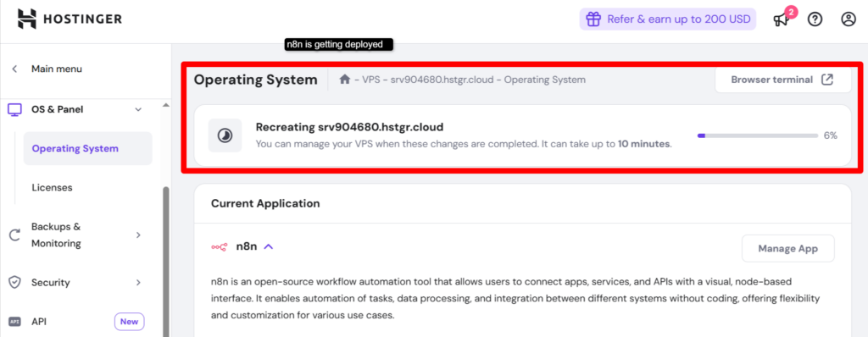
Task: Click the Backups & Monitoring refresh icon
Action: pyautogui.click(x=15, y=235)
